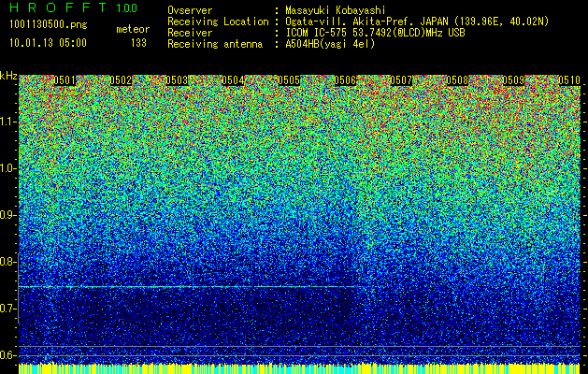Image resolution: width=588 pixels, height=374 pixels.
Task: Click the 0508 time marker
Action: (x=457, y=80)
